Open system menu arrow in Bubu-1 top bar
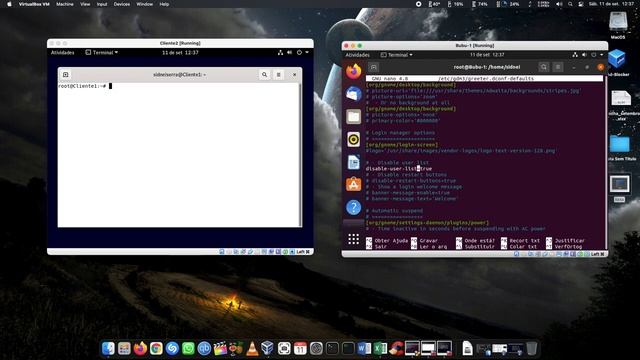 click(x=602, y=55)
